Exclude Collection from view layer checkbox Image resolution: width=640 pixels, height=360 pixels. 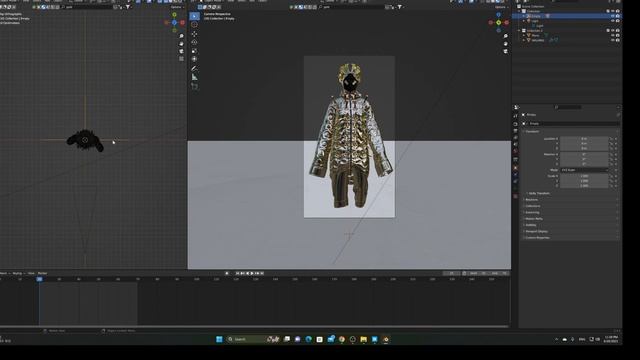[x=608, y=11]
